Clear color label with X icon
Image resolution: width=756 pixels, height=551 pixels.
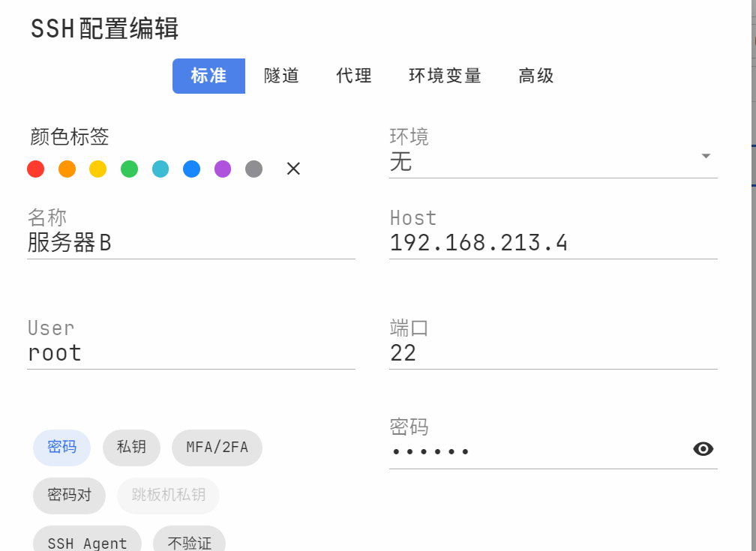(293, 169)
